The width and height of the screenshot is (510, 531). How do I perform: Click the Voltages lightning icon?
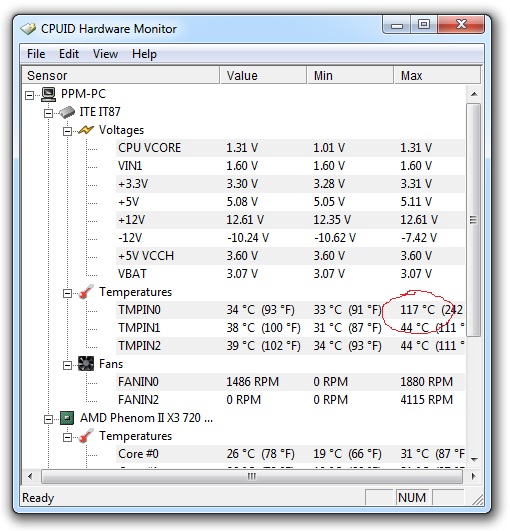click(x=86, y=130)
